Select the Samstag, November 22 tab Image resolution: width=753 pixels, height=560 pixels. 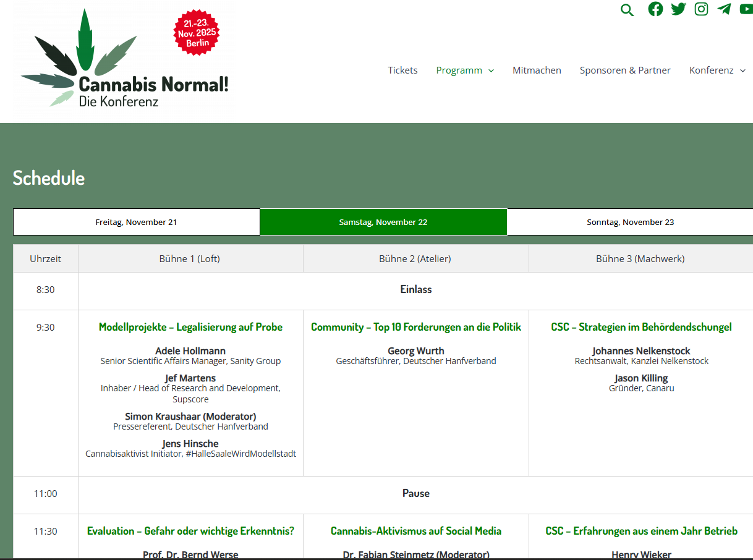point(383,222)
